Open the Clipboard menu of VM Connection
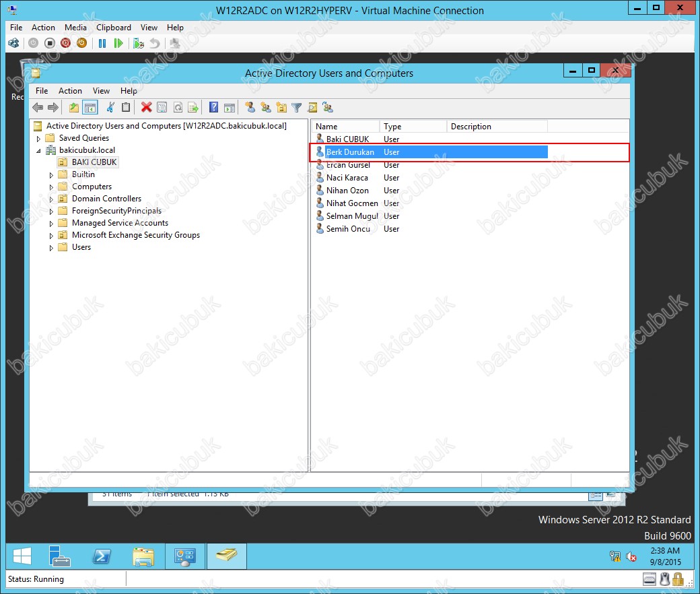Image resolution: width=700 pixels, height=594 pixels. pos(114,27)
